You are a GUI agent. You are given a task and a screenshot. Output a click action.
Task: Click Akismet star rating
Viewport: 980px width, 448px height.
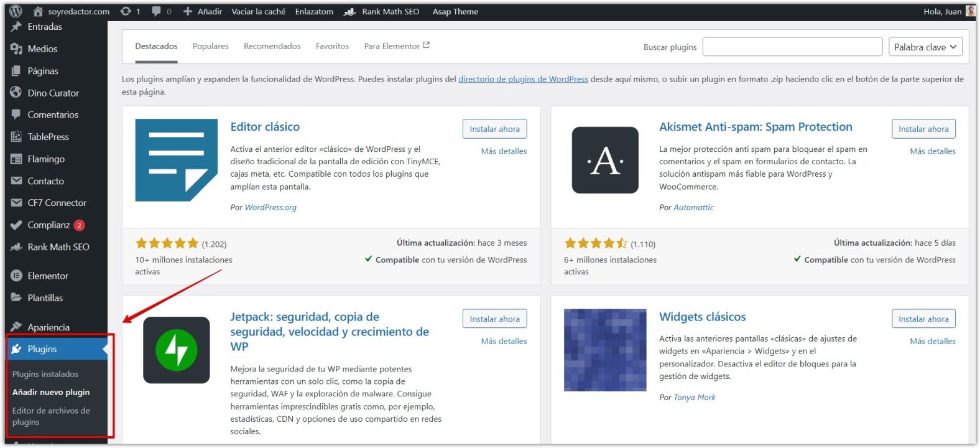596,243
